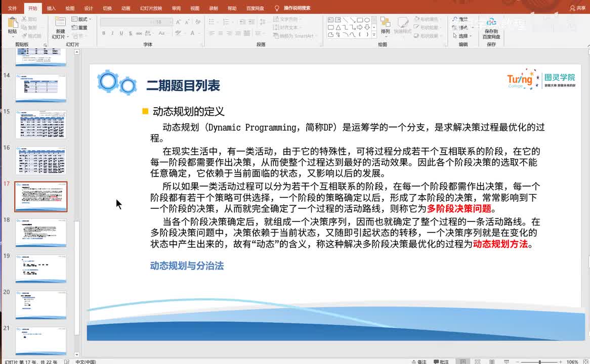Switch to the Design (设计) tab
The image size is (590, 364).
coord(89,8)
